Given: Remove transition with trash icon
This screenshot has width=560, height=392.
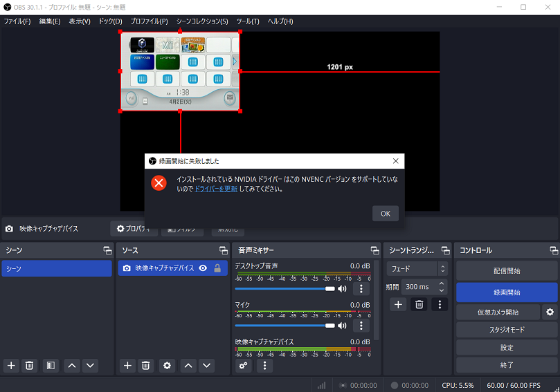Looking at the screenshot, I should coord(419,304).
